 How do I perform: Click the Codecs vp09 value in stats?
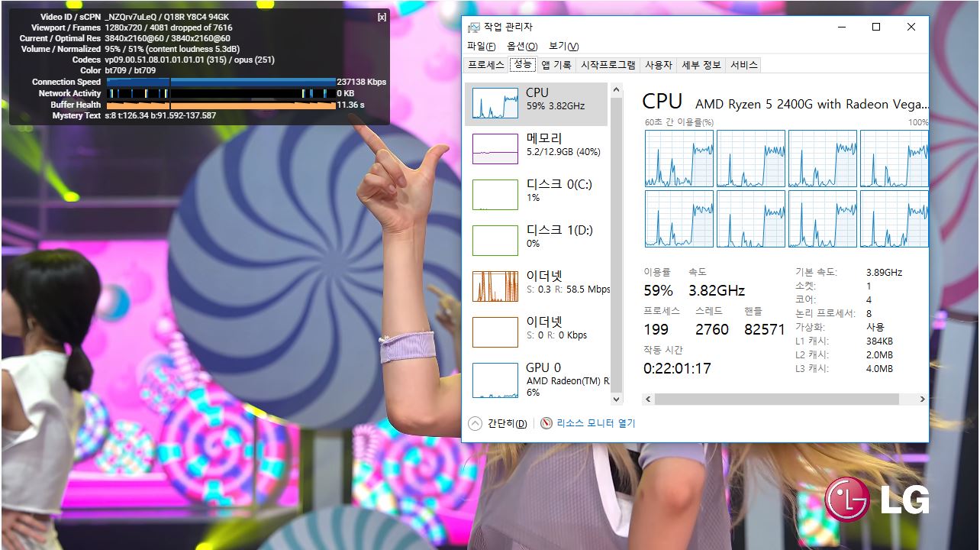pos(189,60)
